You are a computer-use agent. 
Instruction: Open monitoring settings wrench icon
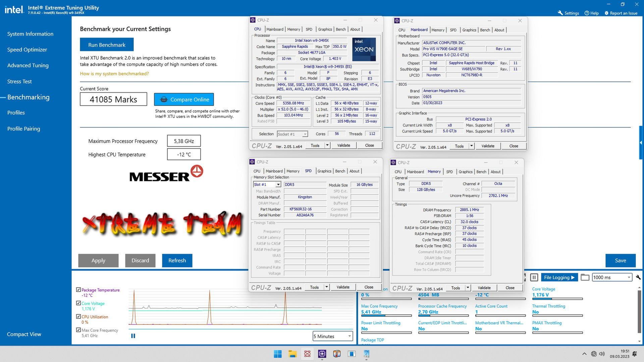point(638,277)
